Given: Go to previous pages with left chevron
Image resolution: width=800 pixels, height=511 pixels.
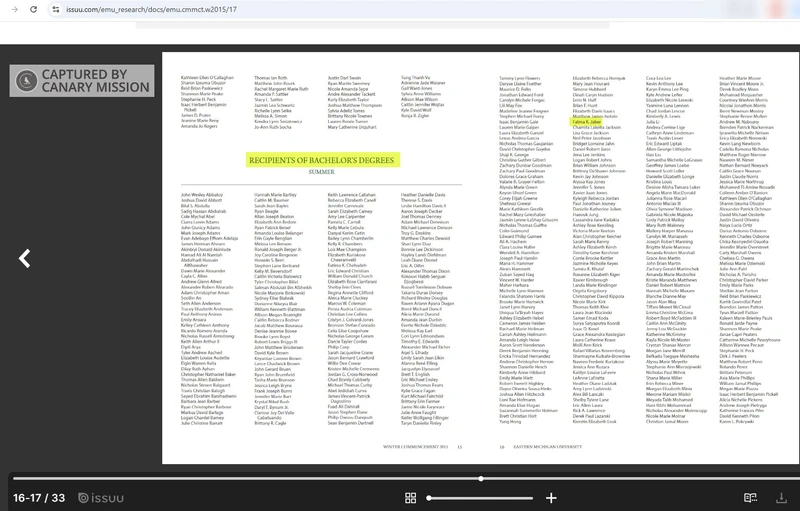Looking at the screenshot, I should (x=24, y=259).
